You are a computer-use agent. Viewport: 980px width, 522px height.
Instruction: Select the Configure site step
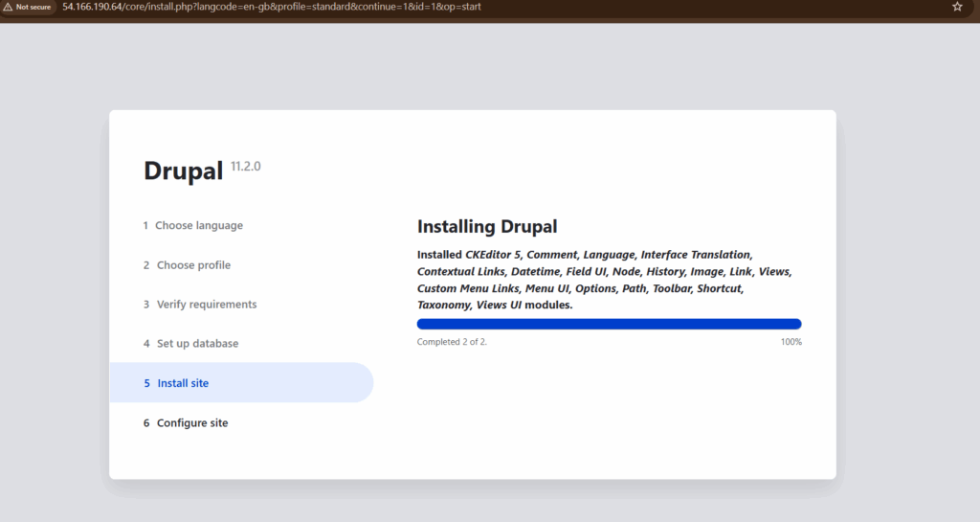click(x=186, y=423)
